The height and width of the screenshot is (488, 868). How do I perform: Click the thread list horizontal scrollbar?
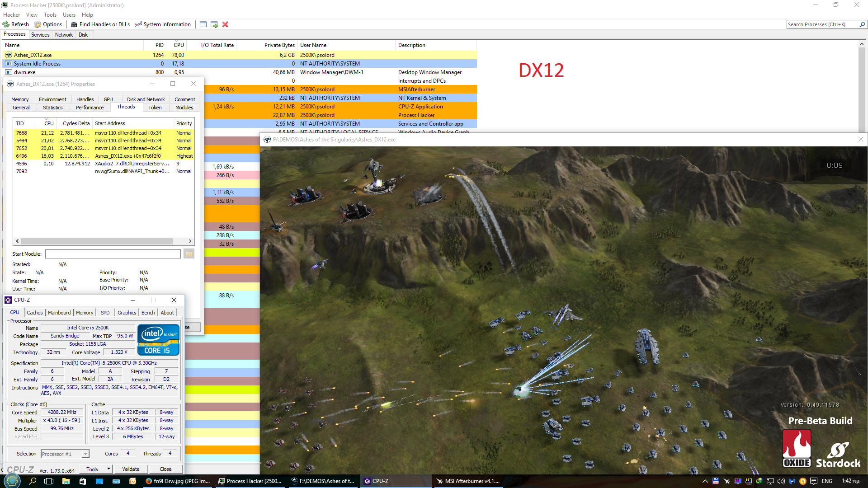pos(97,241)
